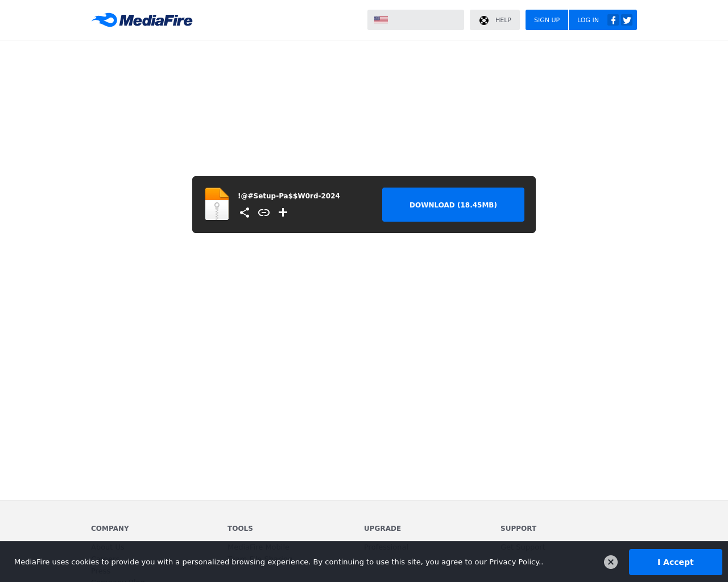
Task: Click the UPGRADE footer heading
Action: click(x=382, y=529)
